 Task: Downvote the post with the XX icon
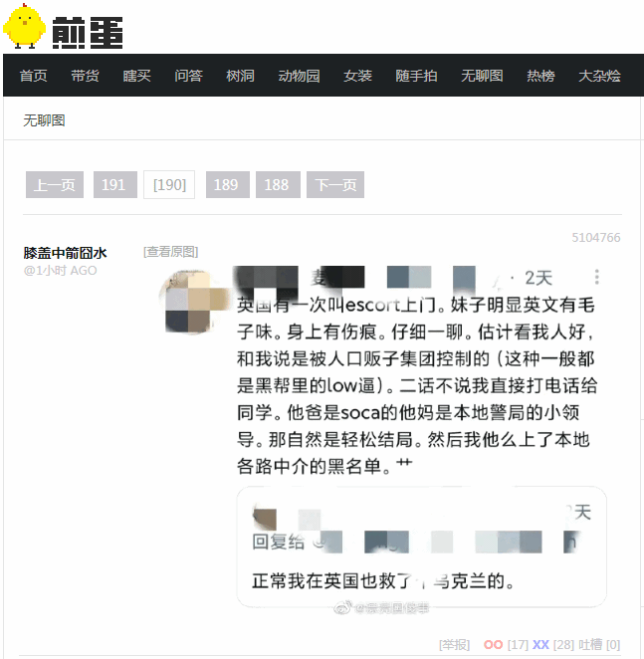pos(540,645)
